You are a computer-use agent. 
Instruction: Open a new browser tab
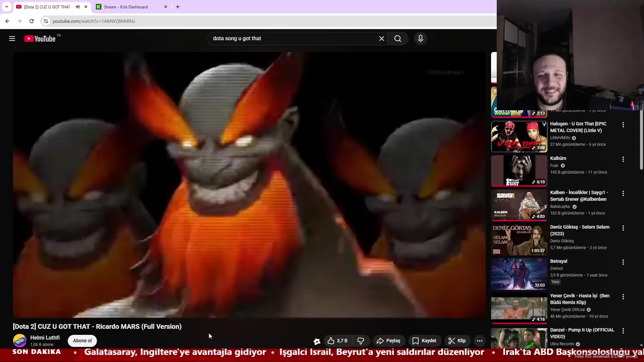178,7
